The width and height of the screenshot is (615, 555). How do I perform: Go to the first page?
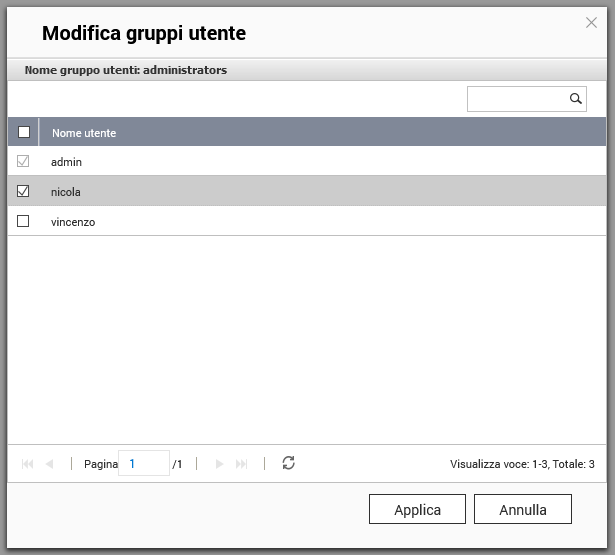(x=27, y=464)
